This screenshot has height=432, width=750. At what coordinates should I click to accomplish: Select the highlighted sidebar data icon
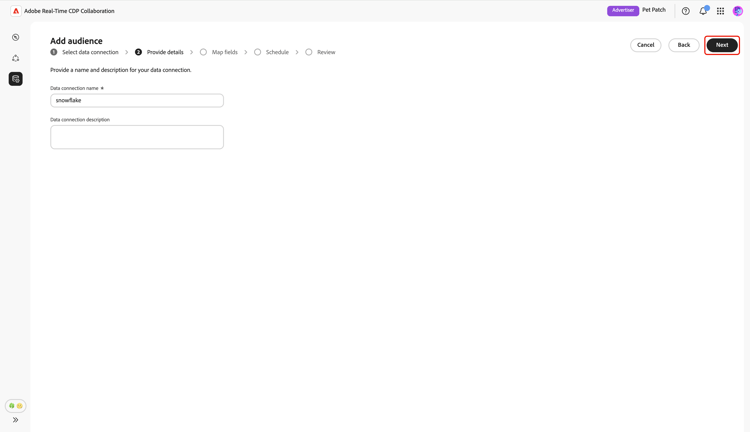pos(16,79)
